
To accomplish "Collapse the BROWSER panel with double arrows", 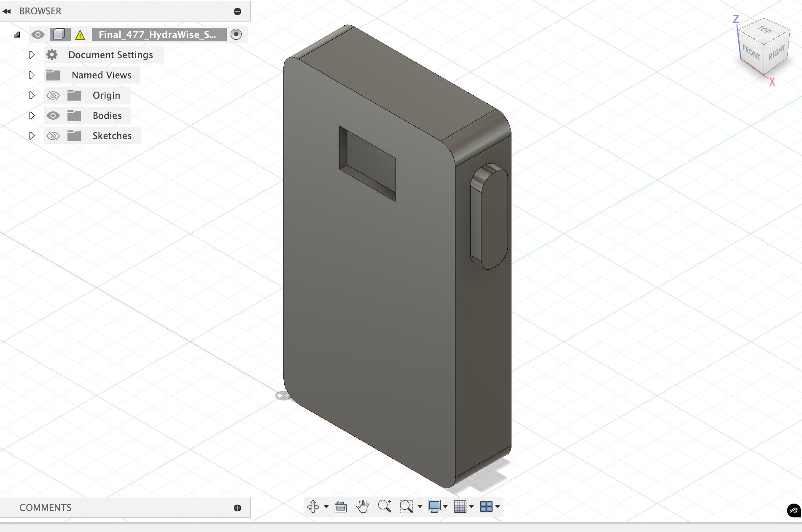I will pos(6,11).
